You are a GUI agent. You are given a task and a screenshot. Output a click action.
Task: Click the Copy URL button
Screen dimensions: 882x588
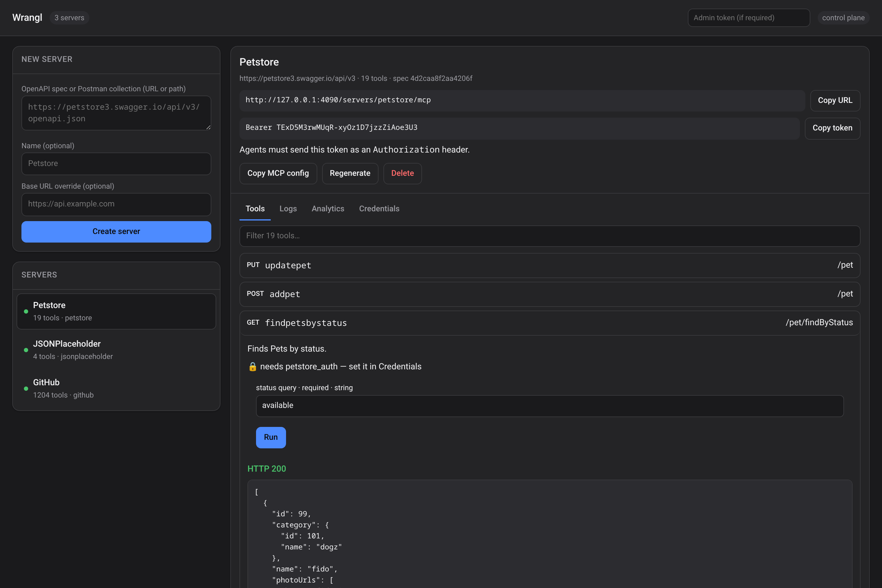pyautogui.click(x=835, y=100)
